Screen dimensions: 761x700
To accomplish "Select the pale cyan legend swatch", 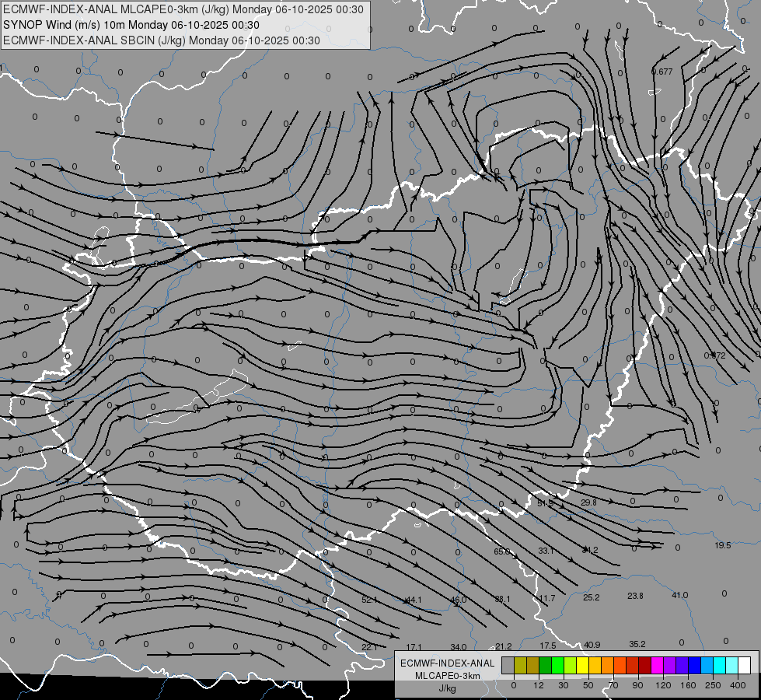I will (732, 665).
